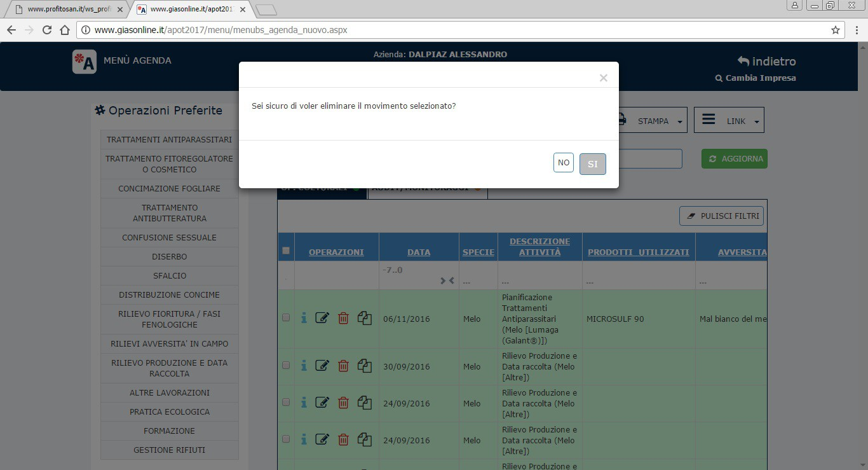Open a new browser tab

click(266, 10)
